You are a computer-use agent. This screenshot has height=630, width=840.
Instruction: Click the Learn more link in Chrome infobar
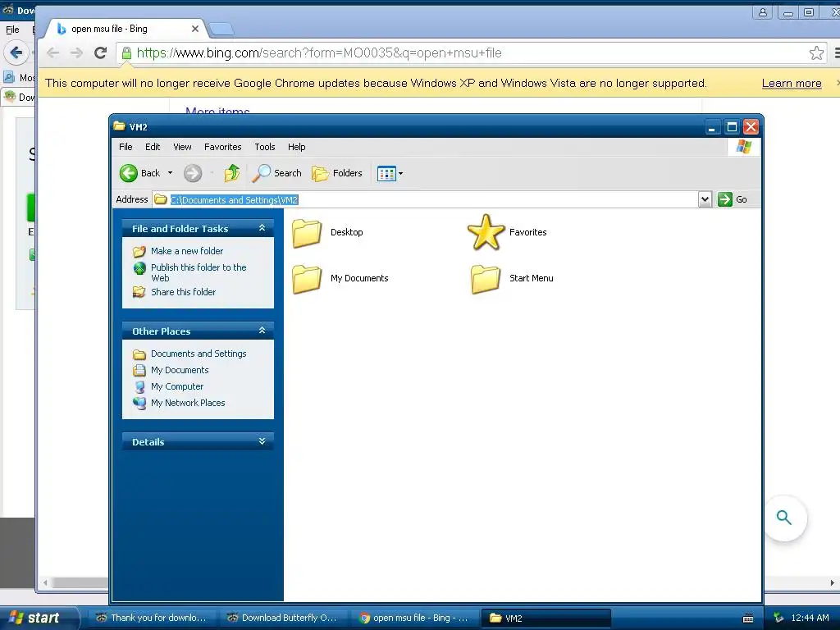click(792, 83)
